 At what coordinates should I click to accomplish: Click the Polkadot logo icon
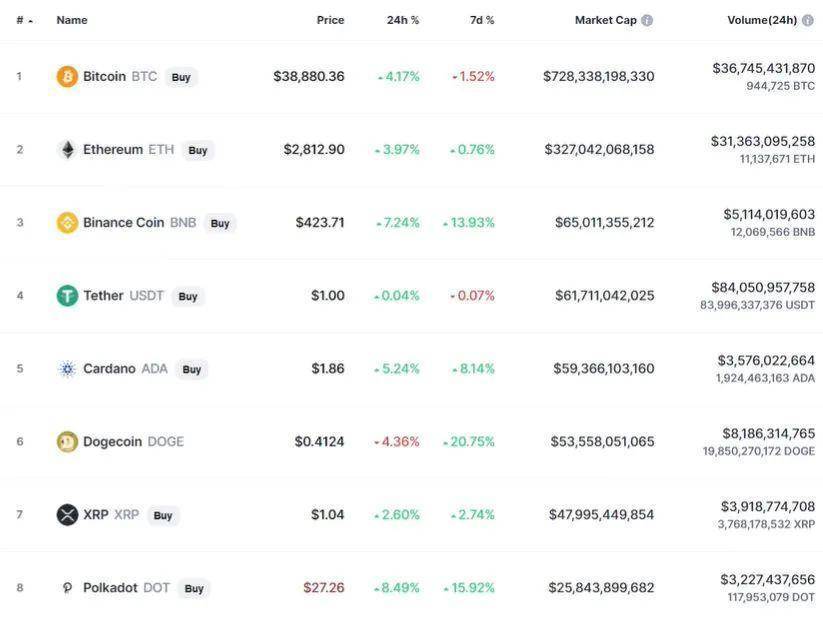coord(67,587)
